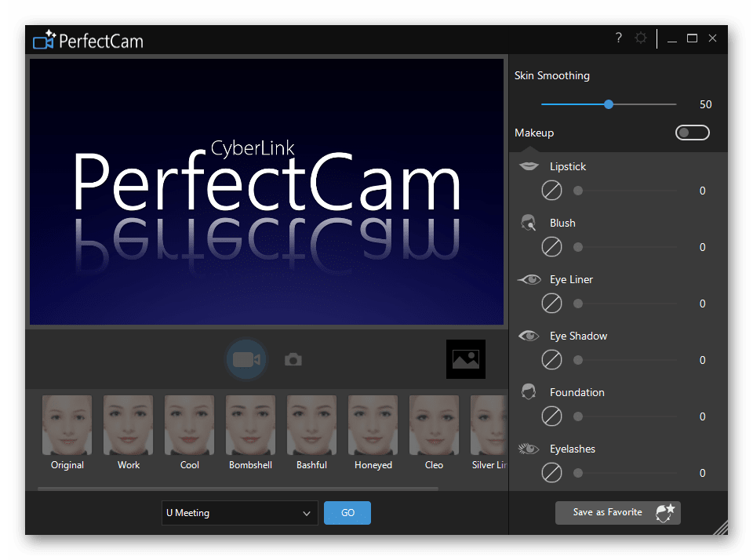Click the looks horizontal scrollbar

(x=238, y=489)
